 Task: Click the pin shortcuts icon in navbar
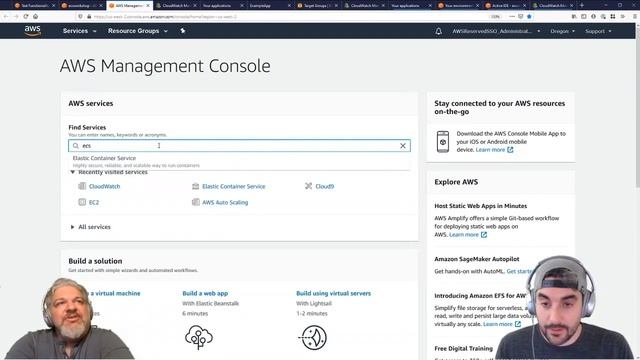[x=182, y=31]
